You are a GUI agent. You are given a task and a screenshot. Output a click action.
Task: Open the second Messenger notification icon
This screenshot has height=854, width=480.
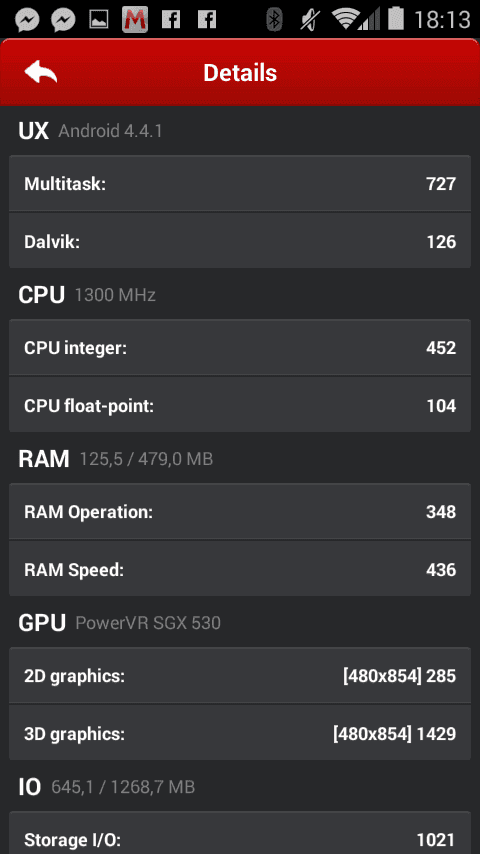click(x=63, y=20)
